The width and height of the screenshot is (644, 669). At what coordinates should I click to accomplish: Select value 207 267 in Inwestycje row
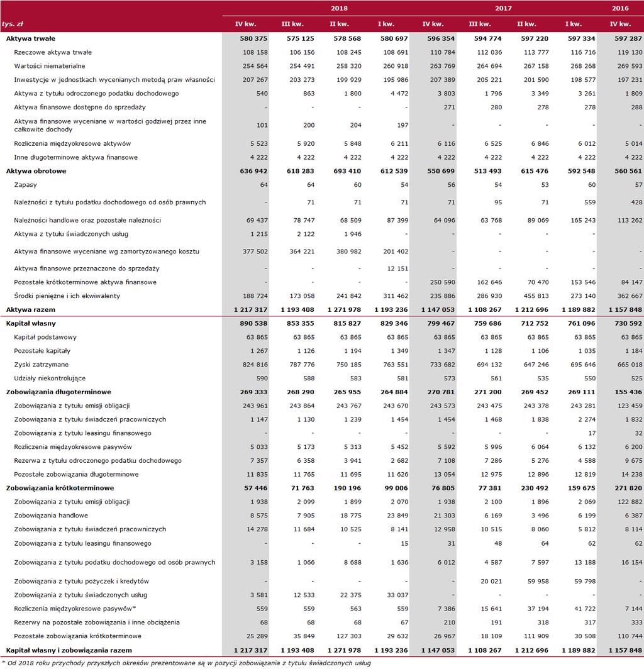(255, 79)
